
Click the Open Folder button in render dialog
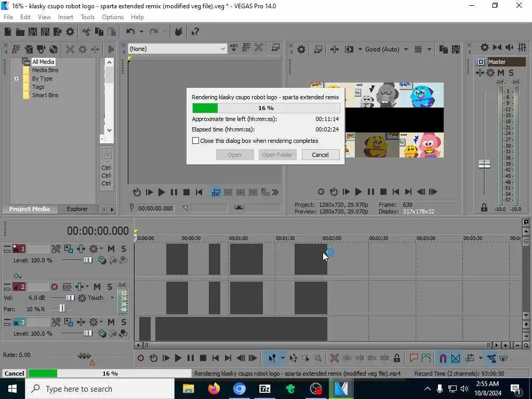point(277,155)
